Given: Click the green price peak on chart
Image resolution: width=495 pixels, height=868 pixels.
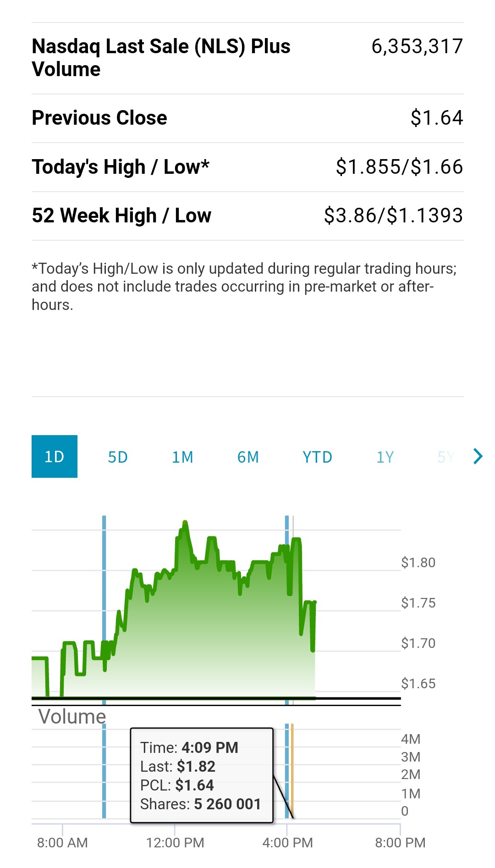Looking at the screenshot, I should click(x=185, y=523).
